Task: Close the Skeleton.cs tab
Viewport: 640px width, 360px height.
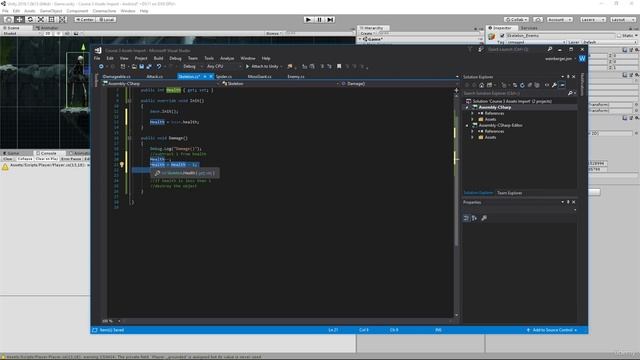Action: click(x=211, y=76)
